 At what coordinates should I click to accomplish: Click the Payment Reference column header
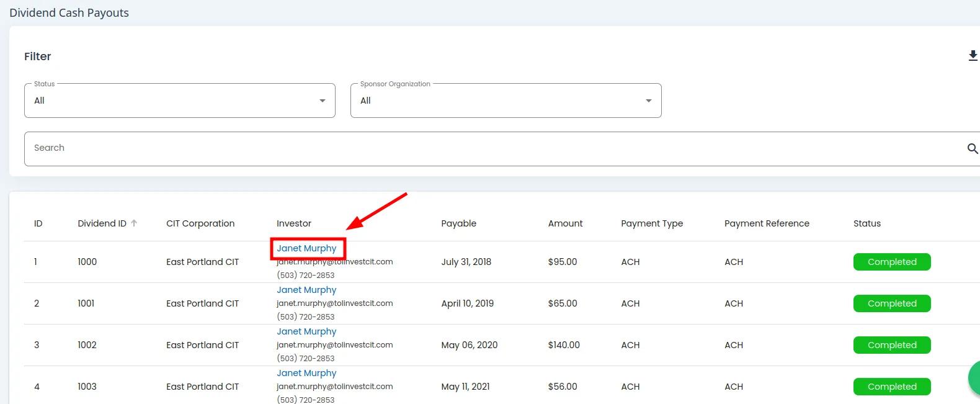point(767,223)
